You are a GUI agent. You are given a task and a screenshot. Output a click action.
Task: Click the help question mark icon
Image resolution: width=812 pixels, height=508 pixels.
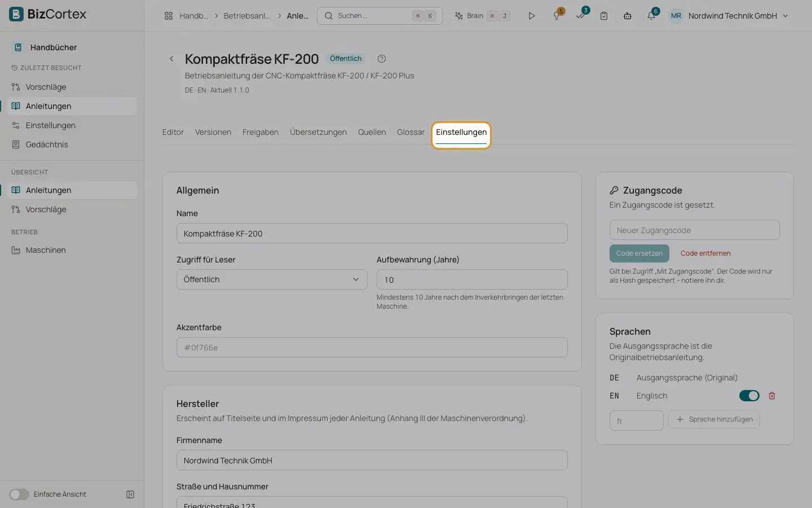[x=382, y=59]
